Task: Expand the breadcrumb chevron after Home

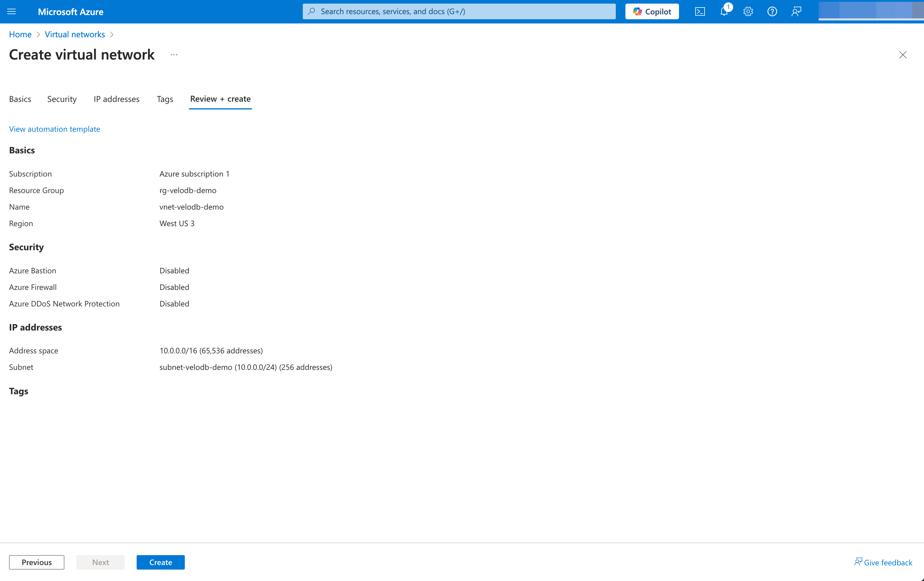Action: coord(38,35)
